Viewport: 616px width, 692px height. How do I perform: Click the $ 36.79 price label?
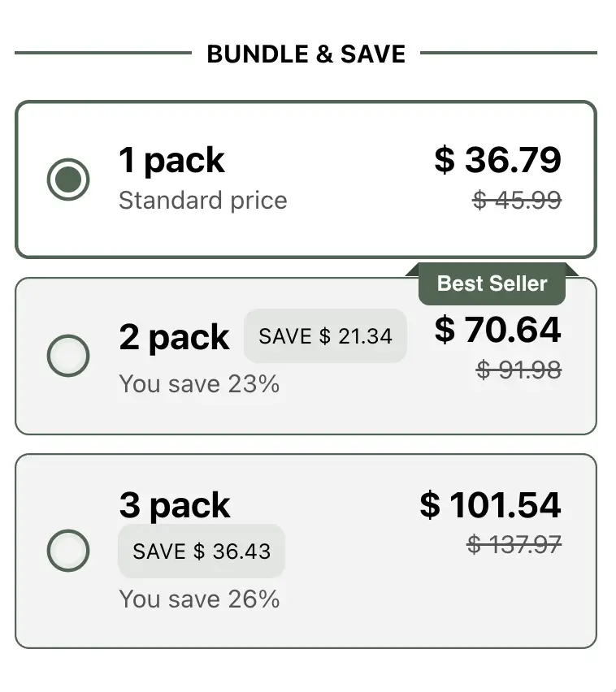click(499, 160)
